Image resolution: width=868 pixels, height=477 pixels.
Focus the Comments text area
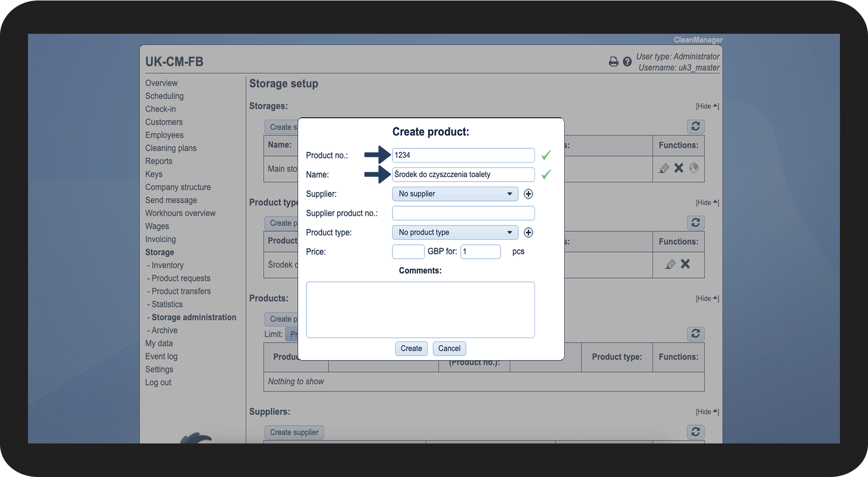pyautogui.click(x=420, y=309)
